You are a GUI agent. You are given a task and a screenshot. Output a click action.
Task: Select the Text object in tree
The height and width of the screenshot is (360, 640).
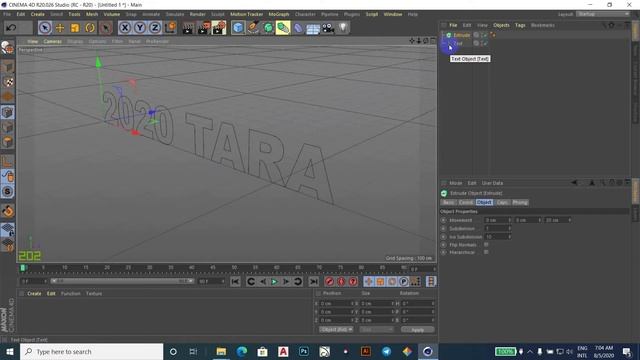tap(458, 43)
